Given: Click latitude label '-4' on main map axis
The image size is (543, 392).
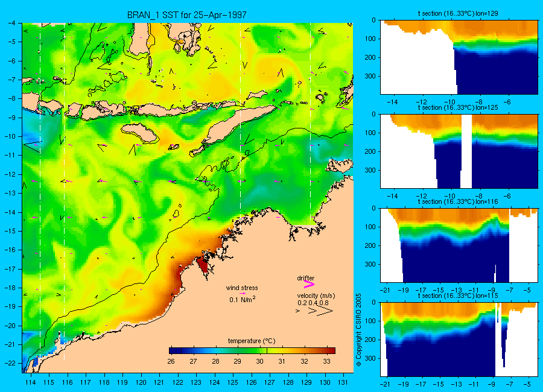Looking at the screenshot, I should coord(11,23).
